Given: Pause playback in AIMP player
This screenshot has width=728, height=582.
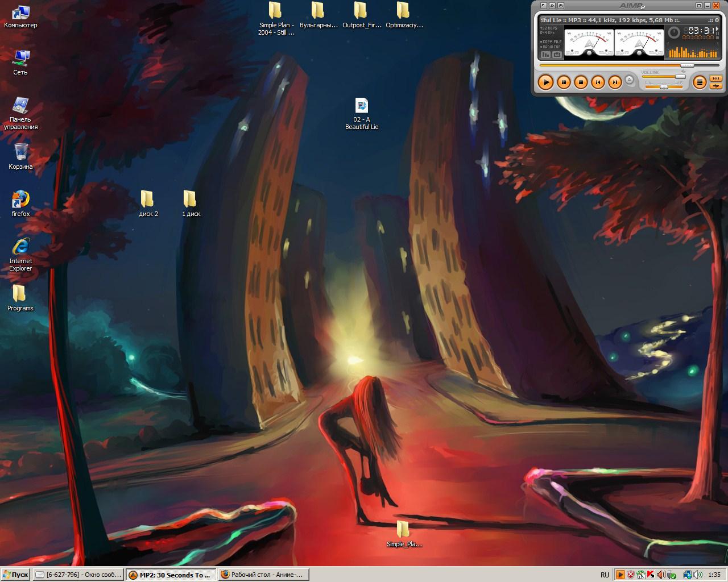Looking at the screenshot, I should click(563, 82).
